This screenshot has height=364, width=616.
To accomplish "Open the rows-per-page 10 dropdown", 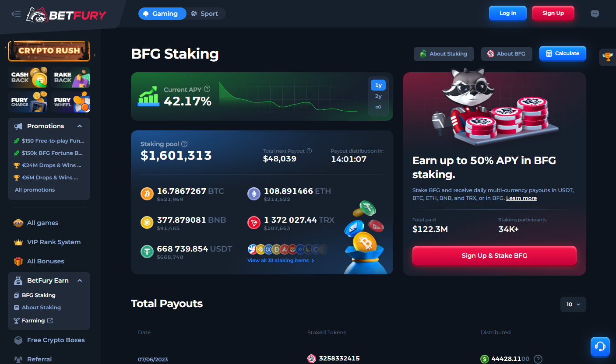I will coord(573,304).
